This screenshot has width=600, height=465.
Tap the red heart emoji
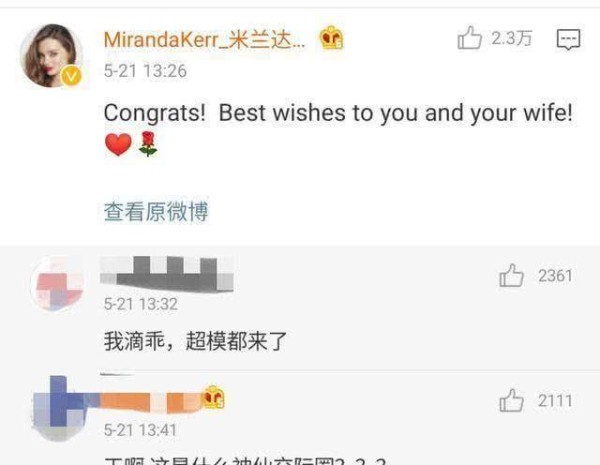coord(118,145)
